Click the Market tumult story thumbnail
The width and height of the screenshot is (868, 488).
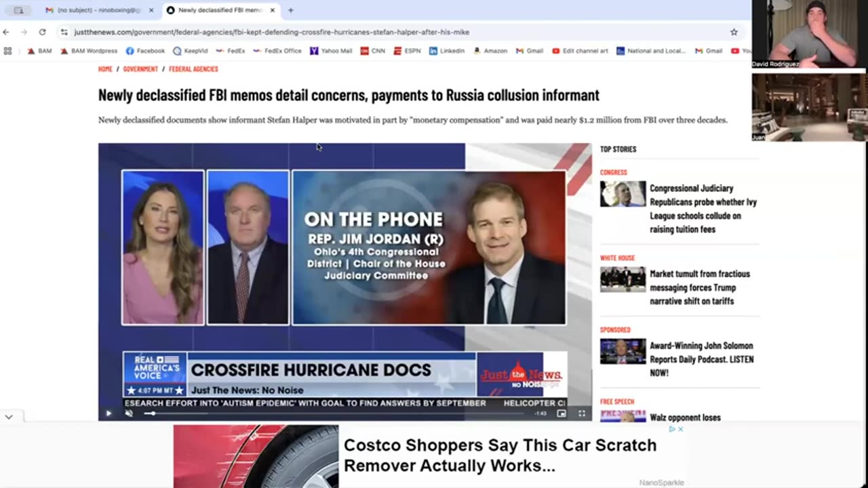click(x=623, y=279)
